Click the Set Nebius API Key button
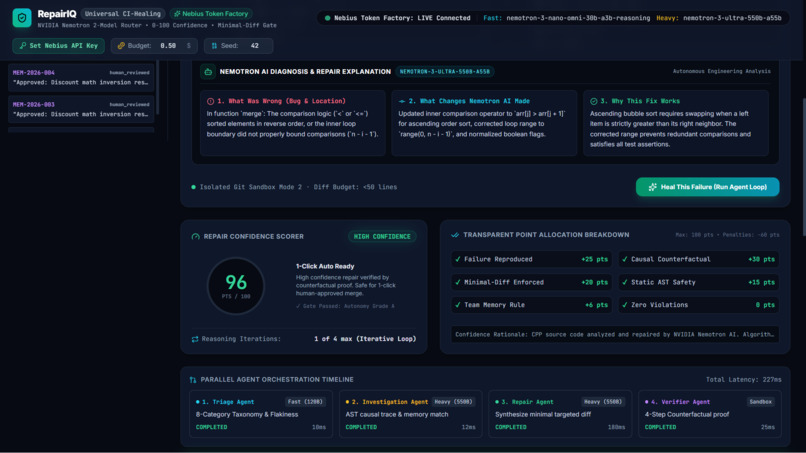Image resolution: width=806 pixels, height=453 pixels. (58, 46)
